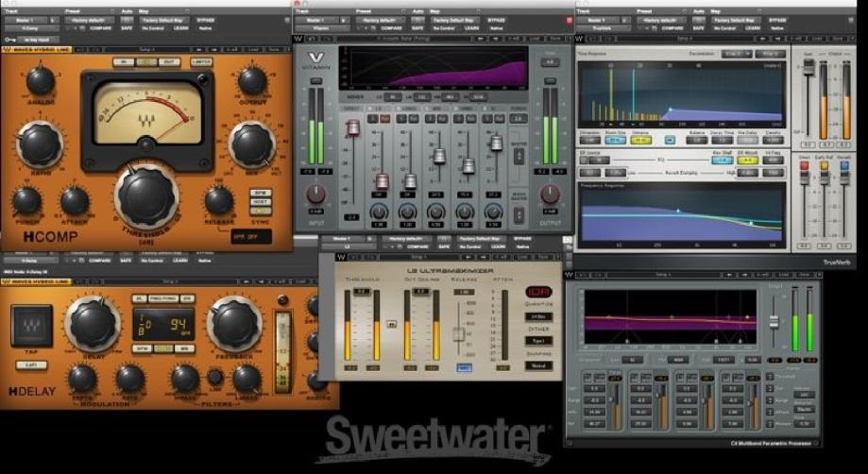The height and width of the screenshot is (474, 868).
Task: Open the factory default preset dropdown in H-Comp
Action: tap(90, 20)
